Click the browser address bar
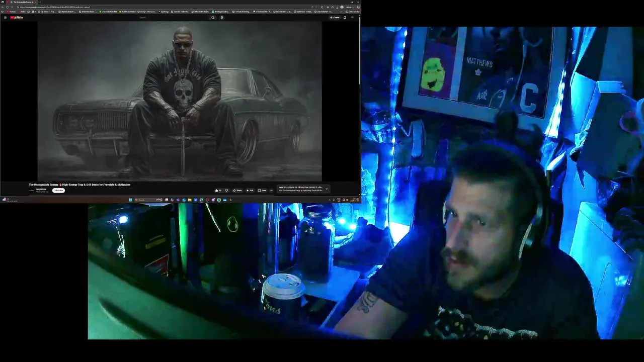644x362 pixels. (166, 7)
